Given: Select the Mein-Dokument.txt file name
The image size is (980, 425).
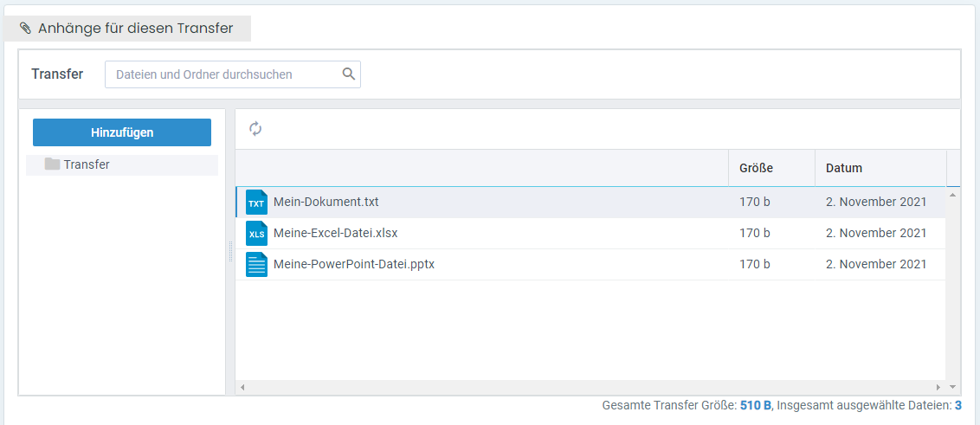Looking at the screenshot, I should coord(326,203).
